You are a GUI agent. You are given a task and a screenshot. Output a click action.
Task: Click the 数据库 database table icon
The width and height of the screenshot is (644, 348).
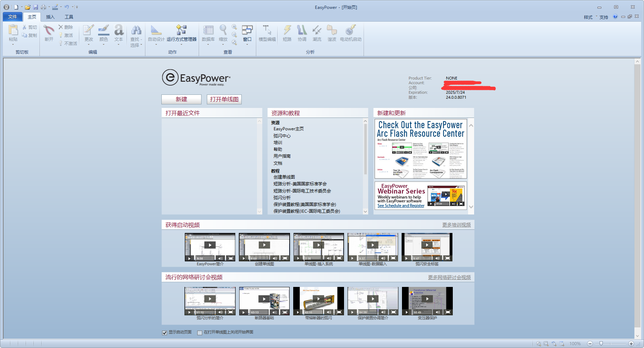[208, 30]
